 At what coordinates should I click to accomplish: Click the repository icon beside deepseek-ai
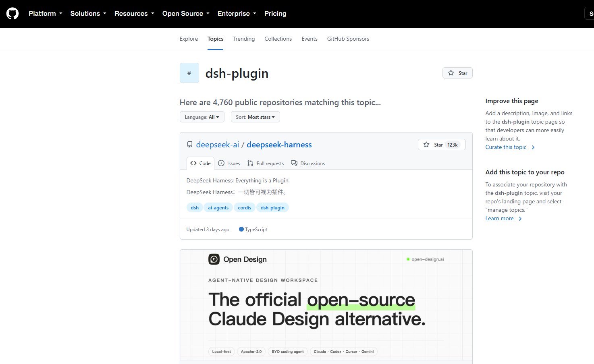point(190,145)
